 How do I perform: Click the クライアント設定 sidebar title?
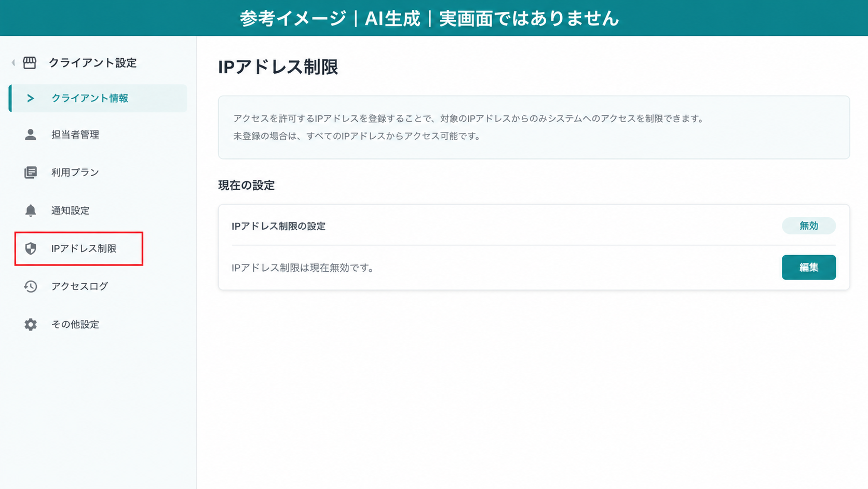point(92,63)
